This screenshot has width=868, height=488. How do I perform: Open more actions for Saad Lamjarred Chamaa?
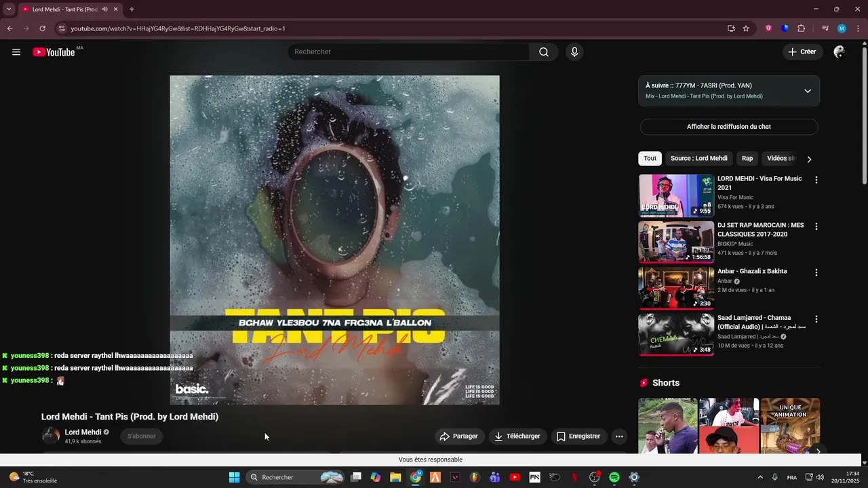point(816,319)
